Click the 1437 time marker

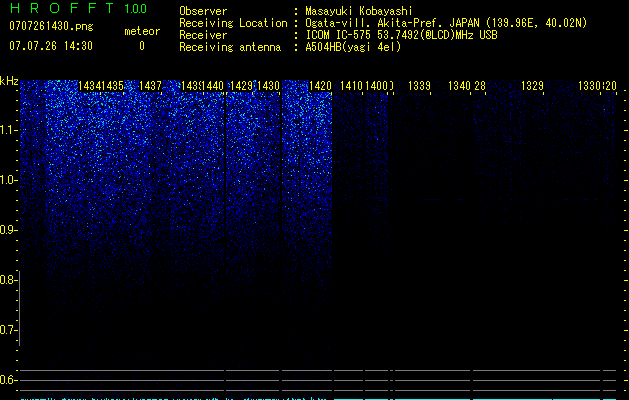tap(150, 86)
